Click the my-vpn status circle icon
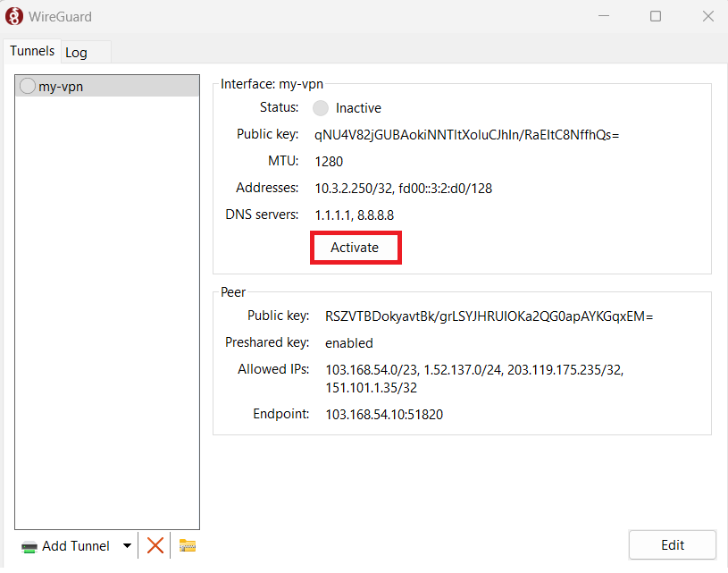 (28, 86)
